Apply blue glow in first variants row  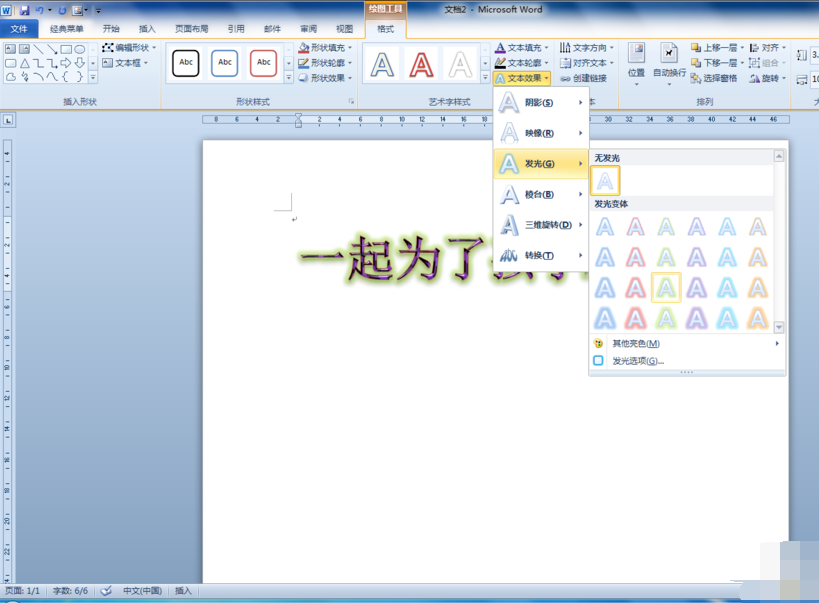(605, 226)
